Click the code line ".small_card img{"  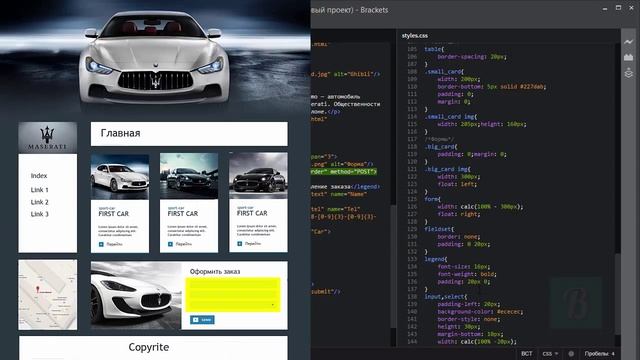pos(450,117)
